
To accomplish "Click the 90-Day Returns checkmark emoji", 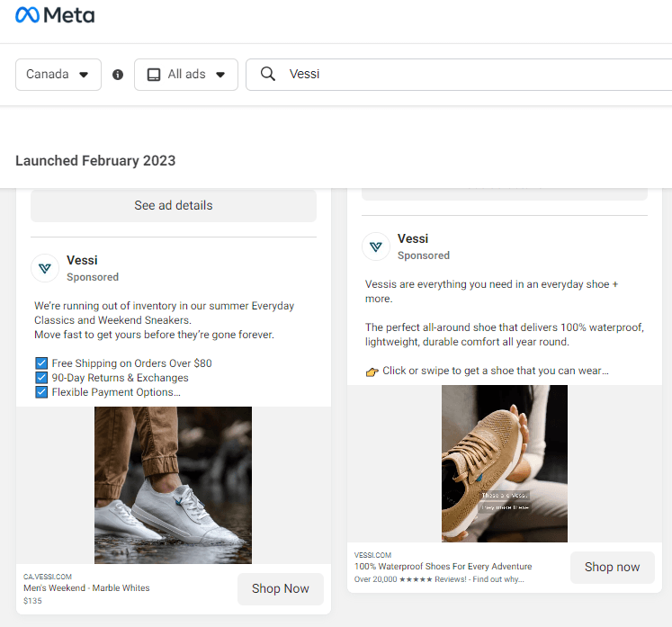I will (41, 378).
